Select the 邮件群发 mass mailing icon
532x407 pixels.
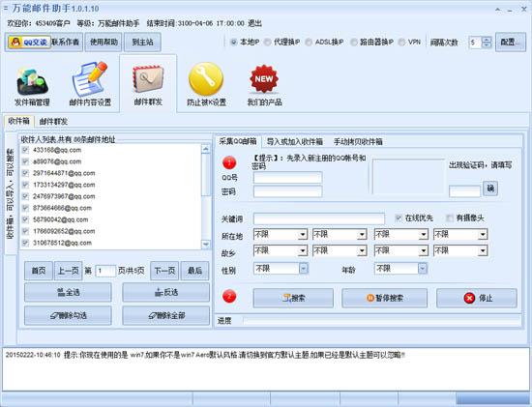148,85
